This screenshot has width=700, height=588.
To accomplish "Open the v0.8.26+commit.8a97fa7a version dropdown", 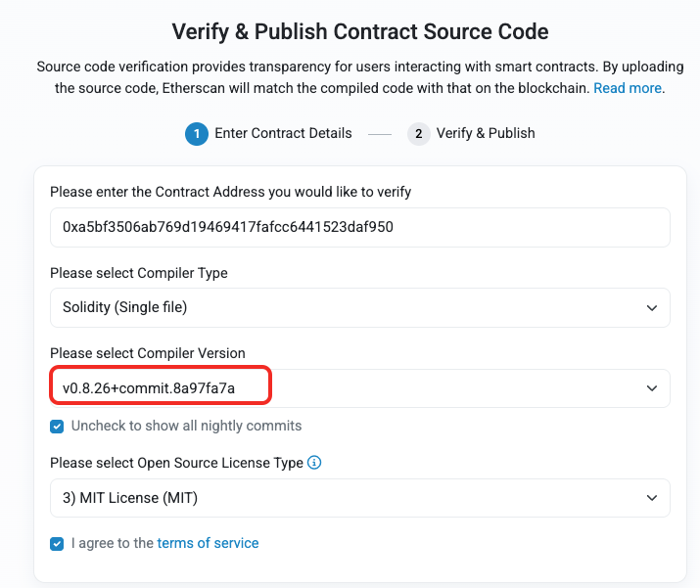I will 360,388.
